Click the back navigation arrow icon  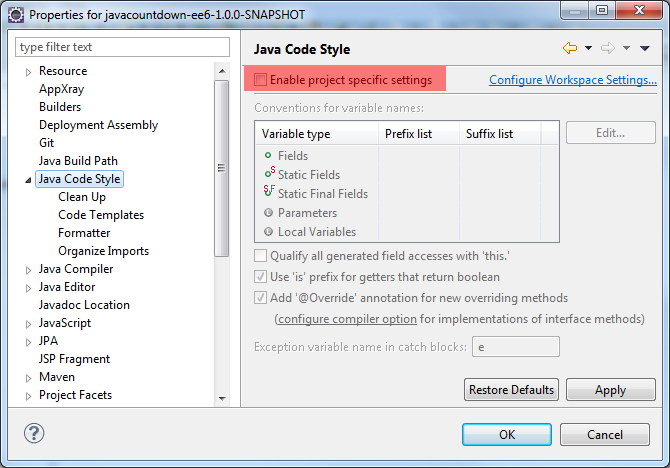(570, 48)
